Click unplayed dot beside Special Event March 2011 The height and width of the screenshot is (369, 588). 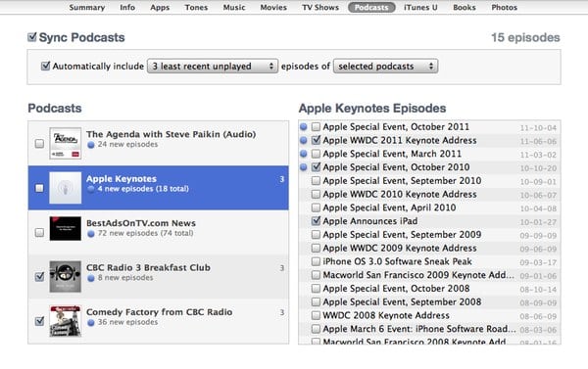[x=304, y=154]
